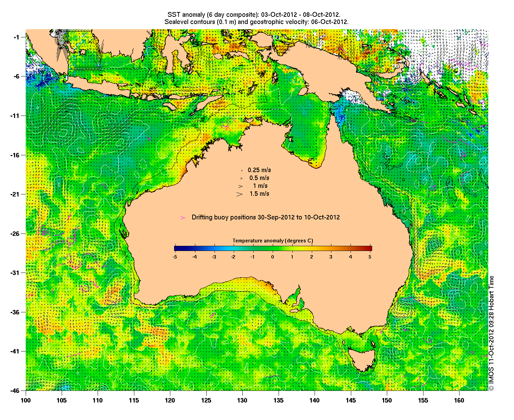Click the magenta drifting buoy legend arrow
This screenshot has width=514, height=420.
click(x=183, y=218)
